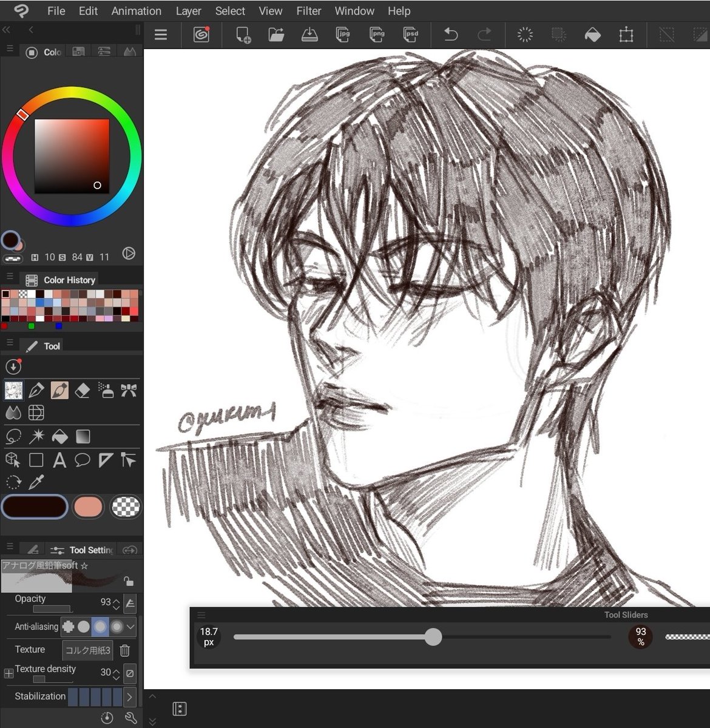Select the Blend droplets tool

(13, 413)
